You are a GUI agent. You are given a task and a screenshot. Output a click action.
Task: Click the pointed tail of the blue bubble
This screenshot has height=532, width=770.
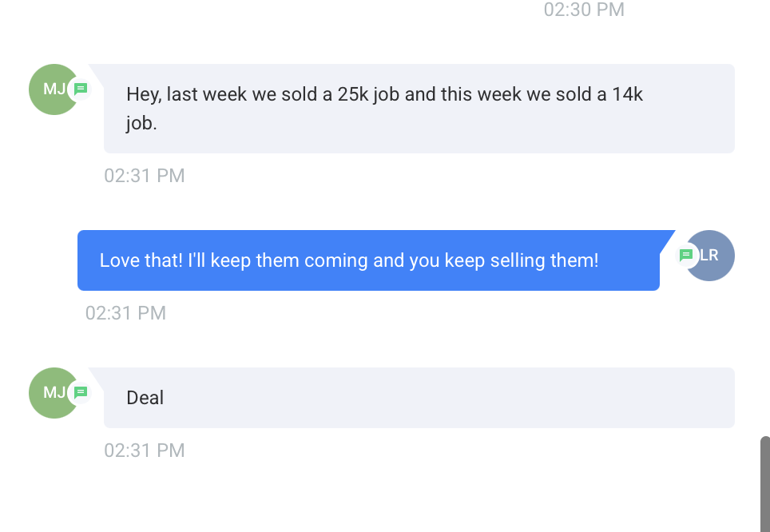(667, 238)
